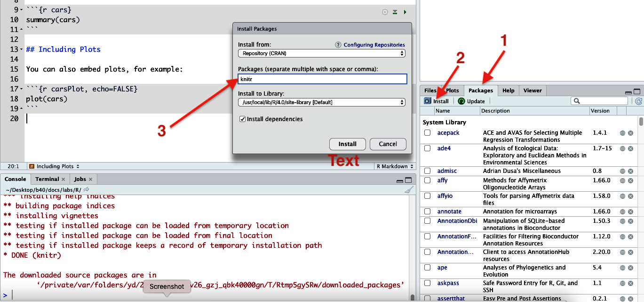
Task: Click the knitr package name input field
Action: (x=322, y=79)
